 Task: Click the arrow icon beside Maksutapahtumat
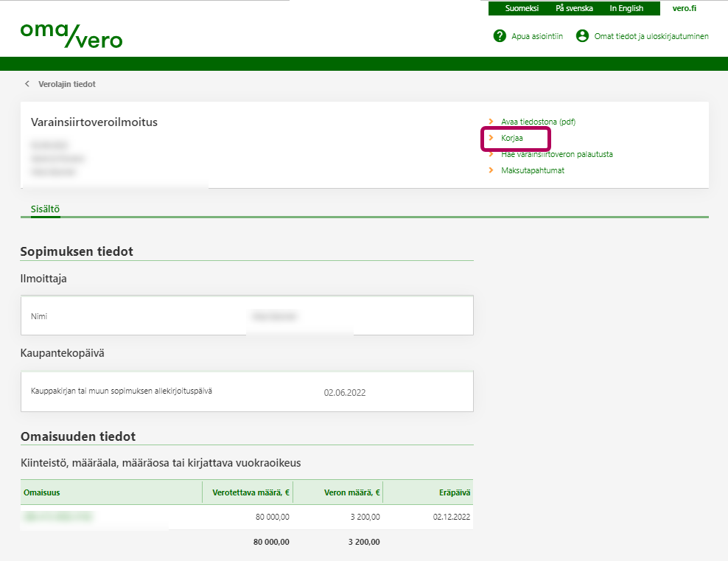491,170
